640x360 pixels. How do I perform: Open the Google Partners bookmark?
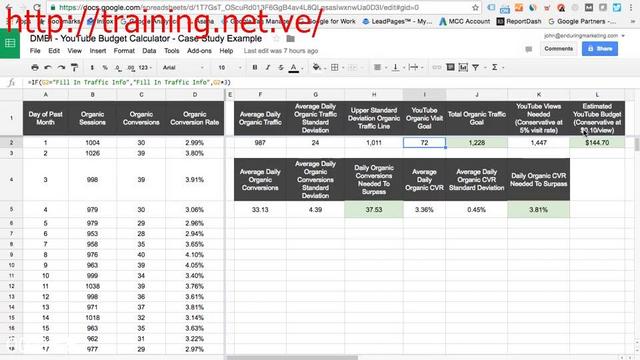coord(582,21)
